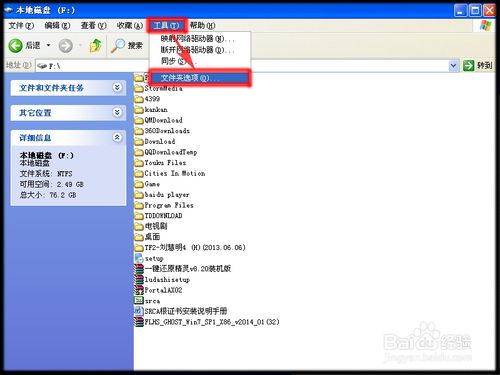This screenshot has width=500, height=375.
Task: Select the PortalAX02 archive icon
Action: [x=139, y=290]
